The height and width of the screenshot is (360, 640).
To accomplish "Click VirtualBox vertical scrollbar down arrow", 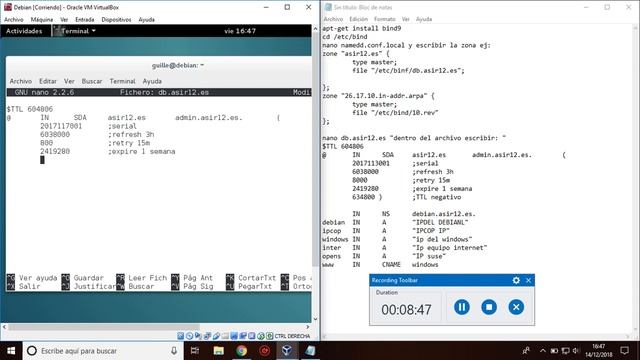I will 315,319.
